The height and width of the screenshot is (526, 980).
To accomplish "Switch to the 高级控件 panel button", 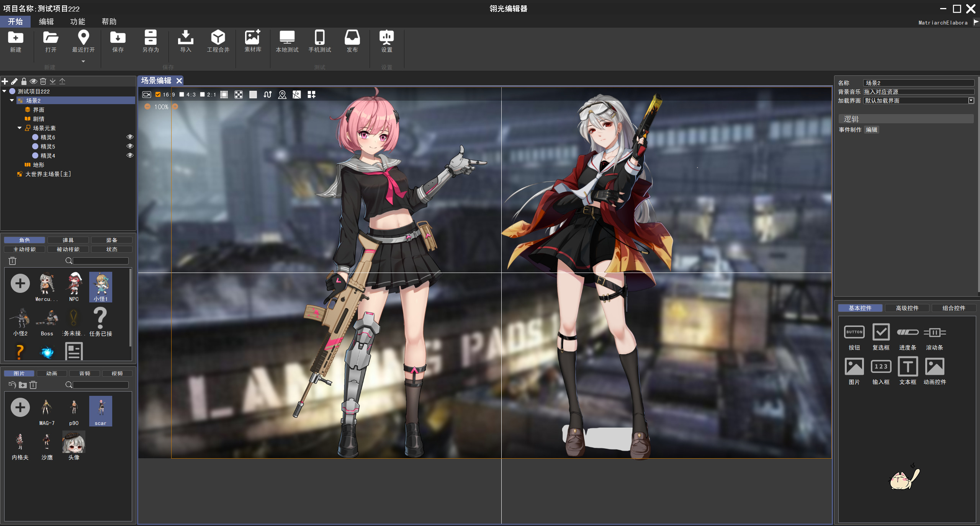I will click(907, 308).
